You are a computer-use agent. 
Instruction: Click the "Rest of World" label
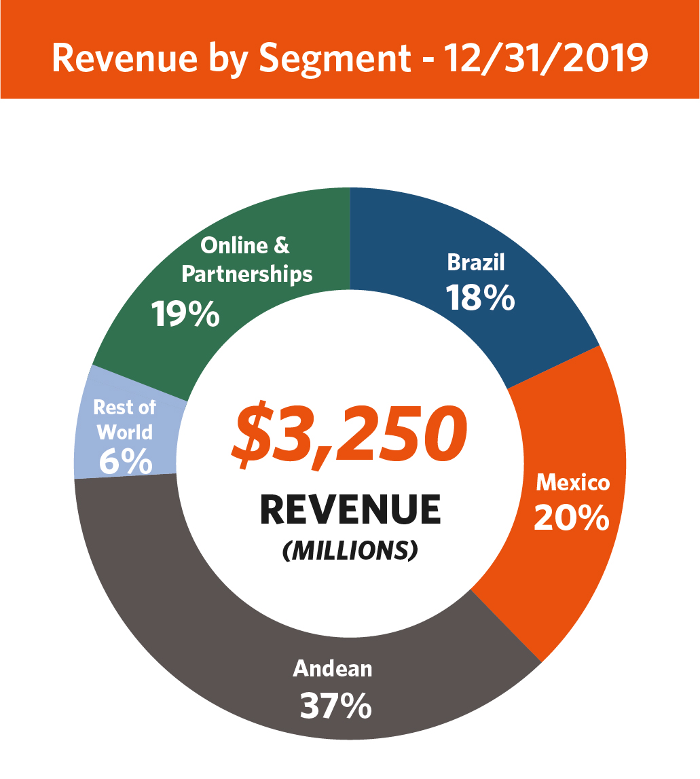124,419
